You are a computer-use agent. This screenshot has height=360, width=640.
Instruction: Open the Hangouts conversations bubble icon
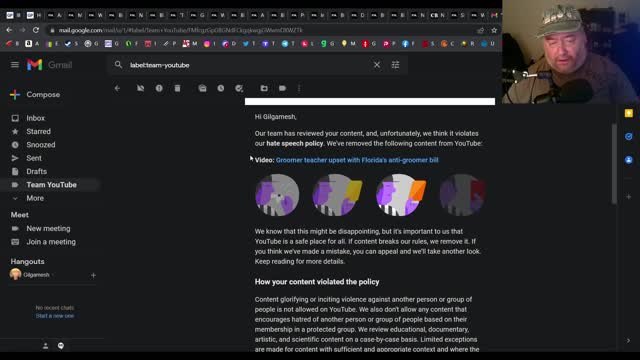(61, 346)
